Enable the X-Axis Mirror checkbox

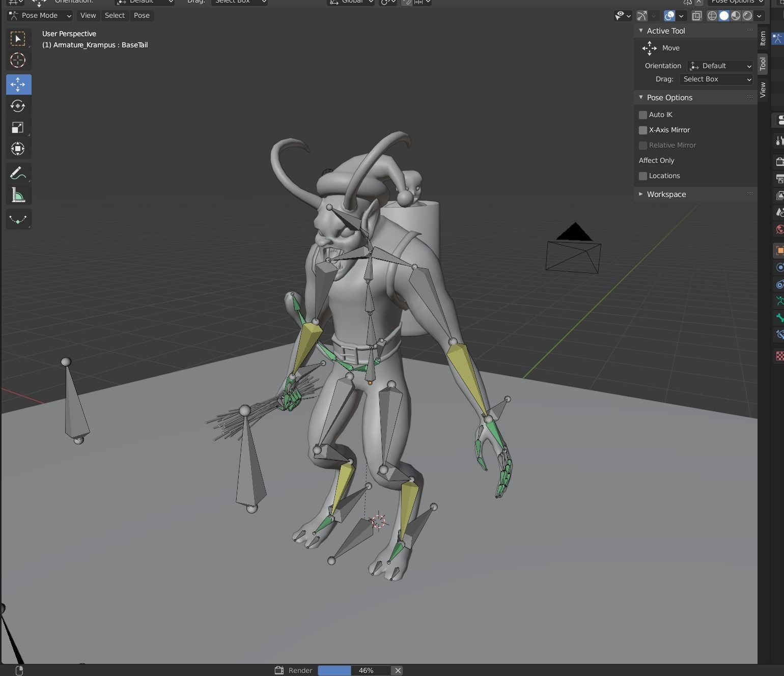(x=643, y=130)
